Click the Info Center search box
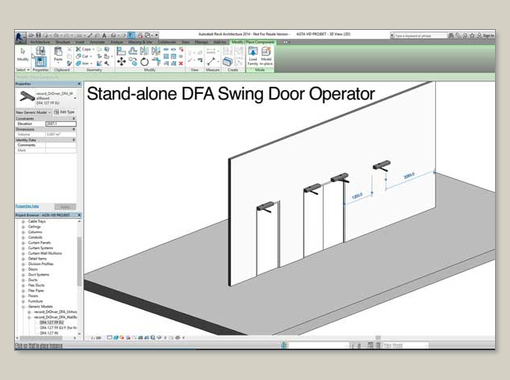 [421, 36]
